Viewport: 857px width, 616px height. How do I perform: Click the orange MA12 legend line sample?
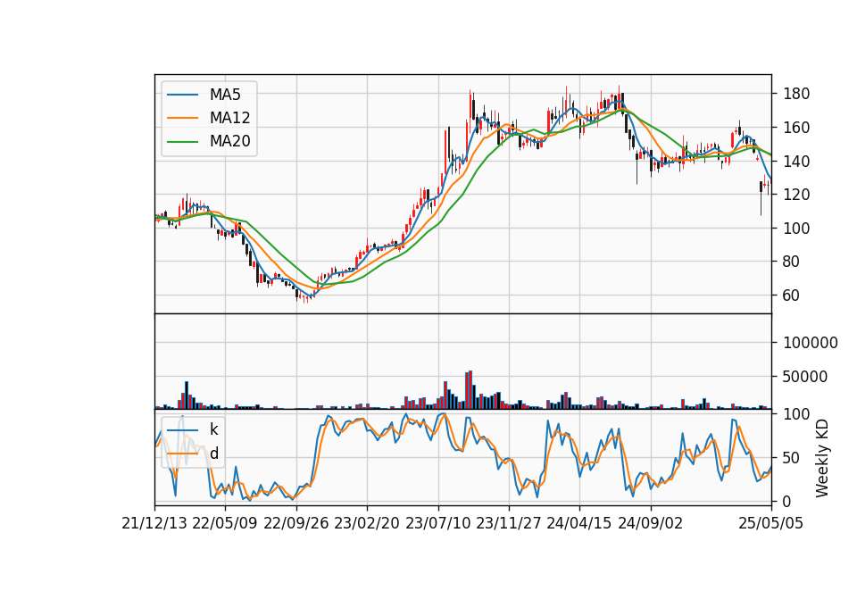coord(182,118)
